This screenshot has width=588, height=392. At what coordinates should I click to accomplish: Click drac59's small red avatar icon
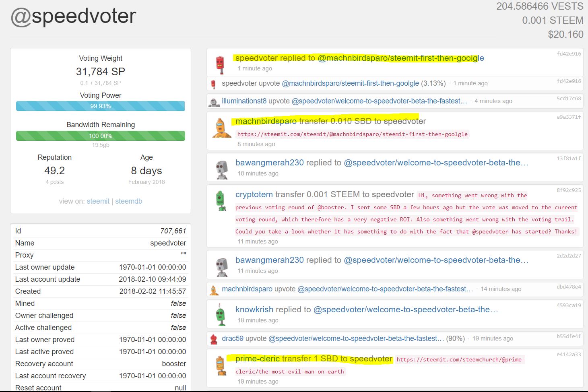coord(214,339)
